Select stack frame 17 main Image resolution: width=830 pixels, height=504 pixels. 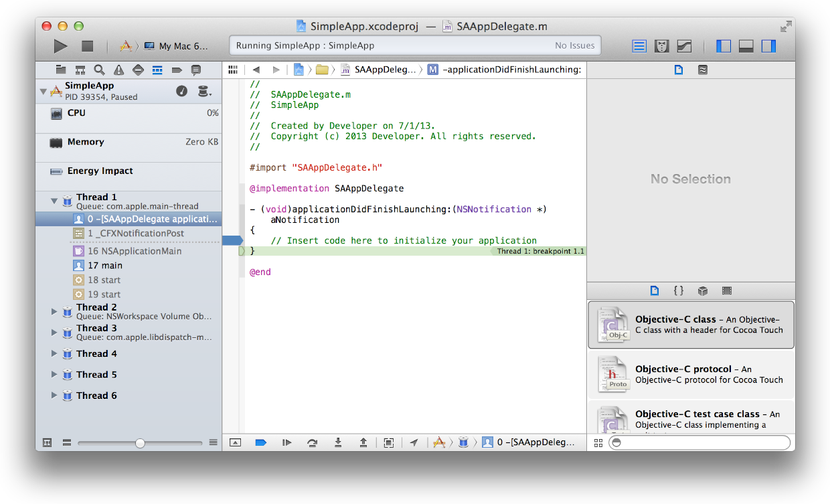(x=129, y=266)
